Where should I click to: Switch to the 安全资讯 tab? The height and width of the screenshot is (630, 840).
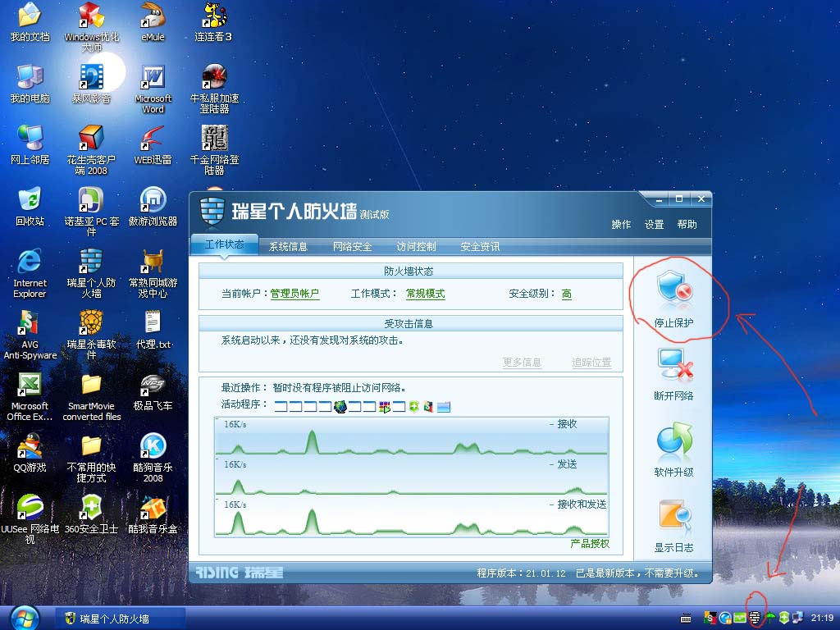coord(480,246)
